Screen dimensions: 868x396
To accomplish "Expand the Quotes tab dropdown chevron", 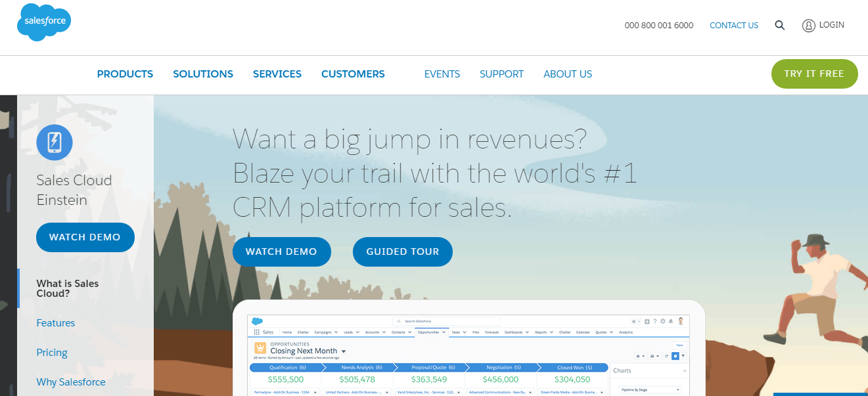I will [x=612, y=332].
